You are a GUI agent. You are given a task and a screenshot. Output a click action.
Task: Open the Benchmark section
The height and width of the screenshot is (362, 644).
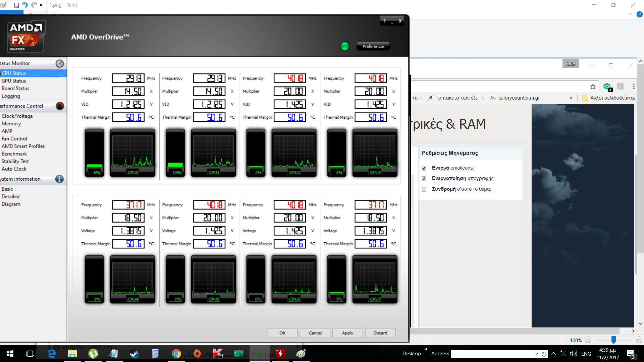[14, 154]
